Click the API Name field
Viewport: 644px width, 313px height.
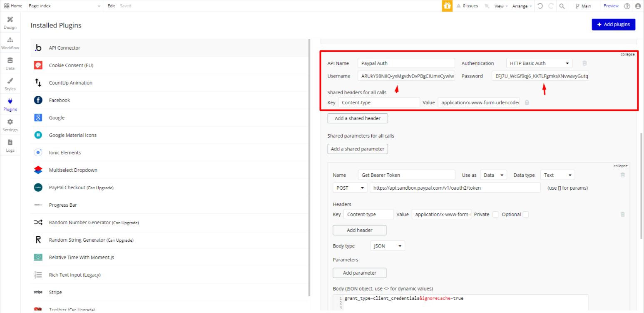(406, 63)
